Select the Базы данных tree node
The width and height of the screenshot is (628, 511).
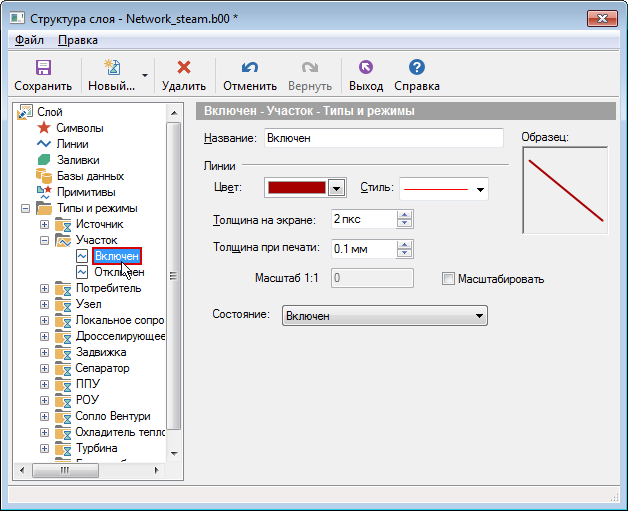click(89, 176)
